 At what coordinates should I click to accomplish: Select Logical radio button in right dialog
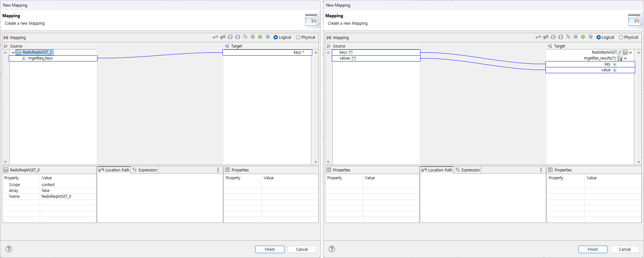tap(599, 37)
